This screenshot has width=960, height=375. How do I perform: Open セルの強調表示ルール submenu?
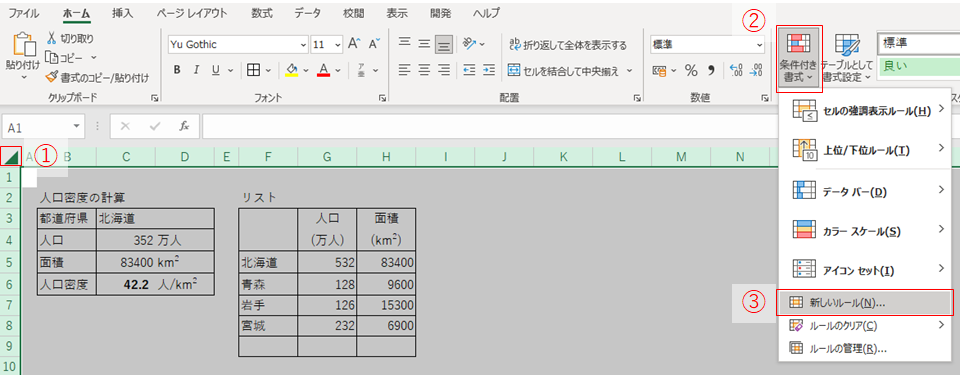tap(866, 110)
